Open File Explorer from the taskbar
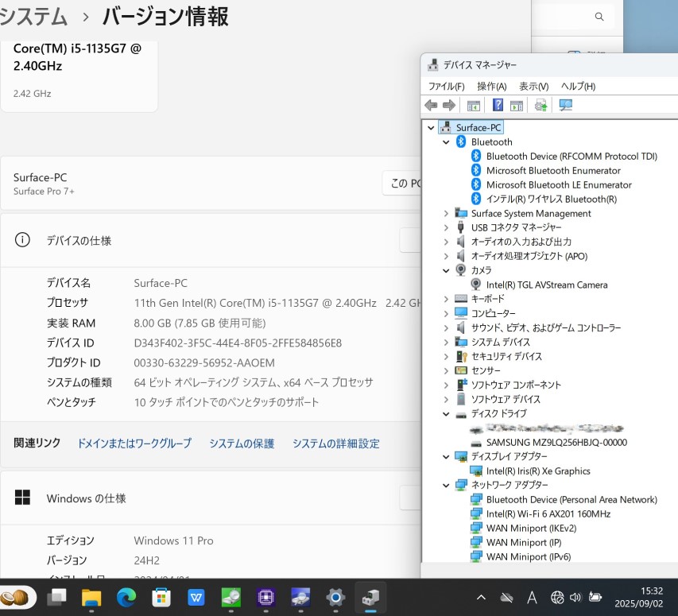678x616 pixels. tap(91, 598)
